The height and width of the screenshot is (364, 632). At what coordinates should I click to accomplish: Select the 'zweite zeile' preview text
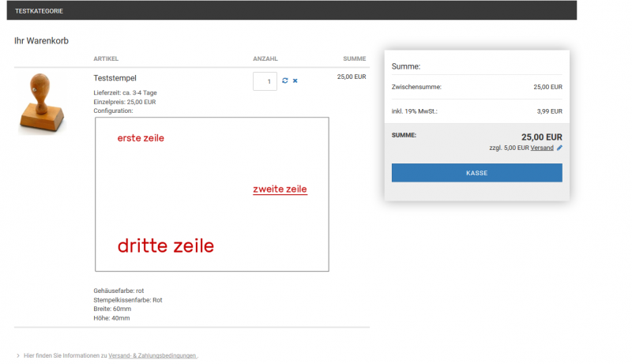[280, 190]
